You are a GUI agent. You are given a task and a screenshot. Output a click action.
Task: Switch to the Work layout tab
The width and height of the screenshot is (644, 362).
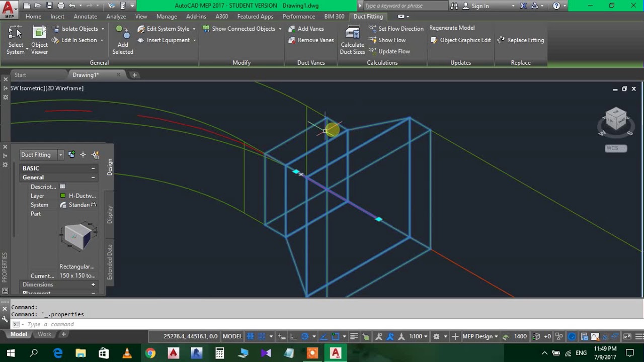click(x=44, y=334)
